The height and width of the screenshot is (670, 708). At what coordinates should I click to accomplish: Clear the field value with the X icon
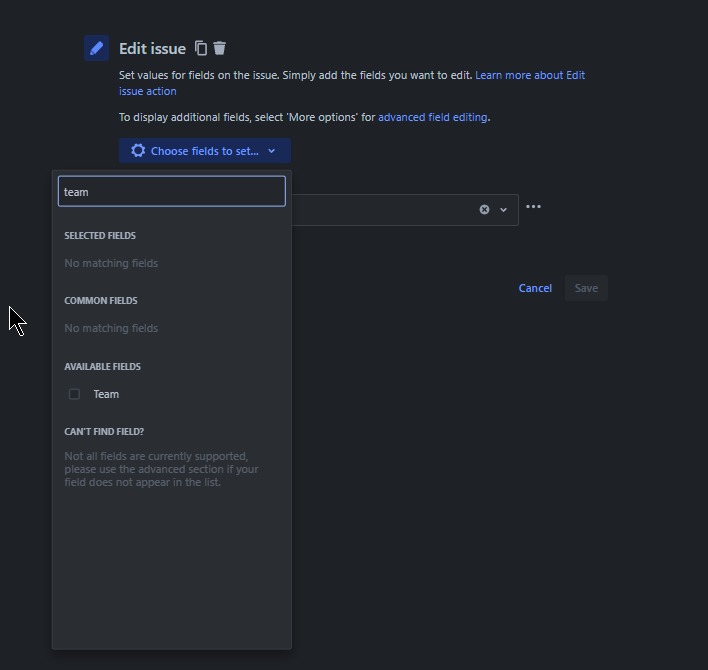484,209
